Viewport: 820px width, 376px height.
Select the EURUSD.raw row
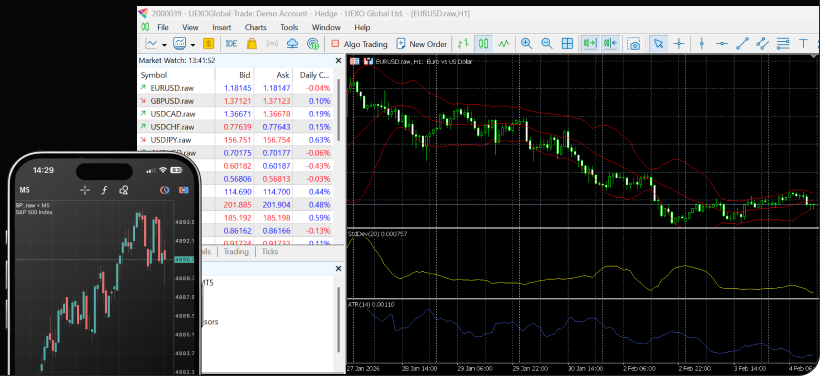tap(235, 88)
